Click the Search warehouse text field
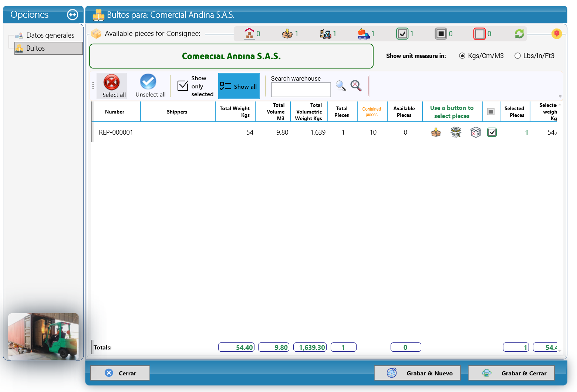This screenshot has width=577, height=392. click(301, 90)
